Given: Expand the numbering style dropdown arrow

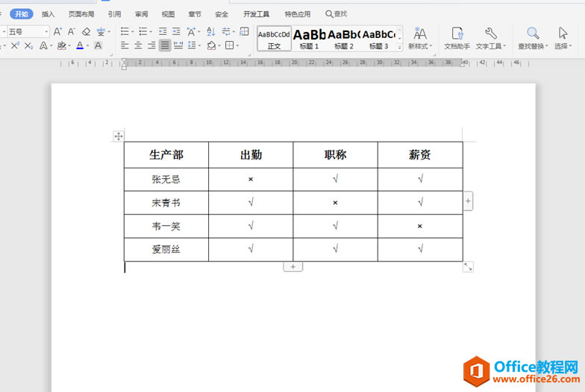Looking at the screenshot, I should pyautogui.click(x=151, y=32).
